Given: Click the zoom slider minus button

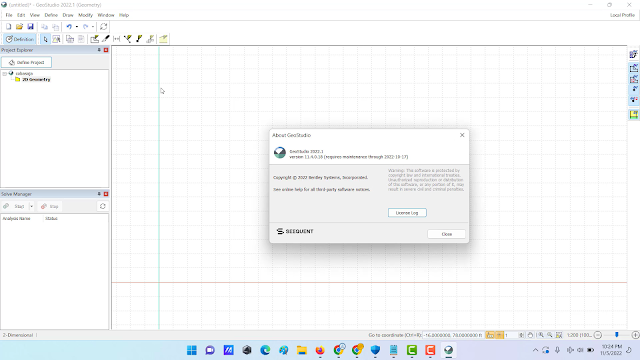Looking at the screenshot, I should 598,335.
